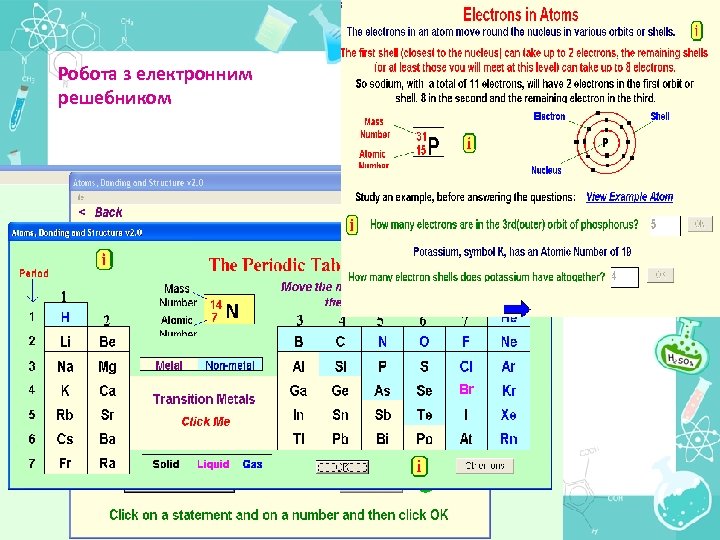
Task: Click the Liquid legend label
Action: click(213, 464)
